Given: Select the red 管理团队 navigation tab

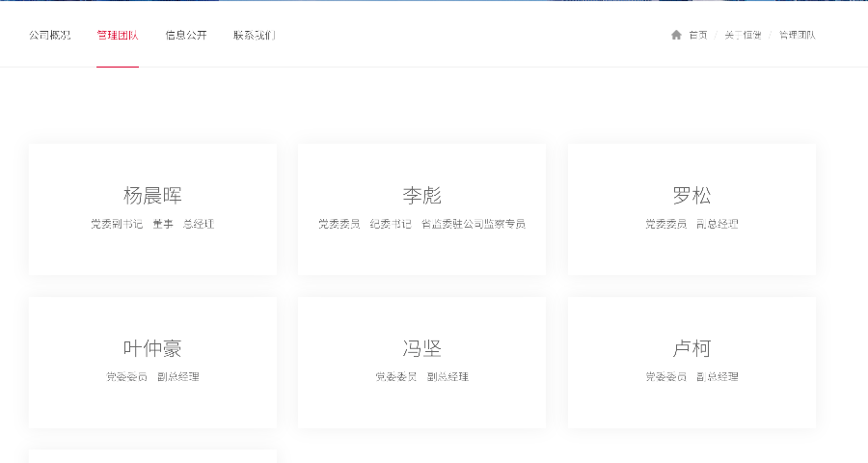Looking at the screenshot, I should (x=118, y=35).
